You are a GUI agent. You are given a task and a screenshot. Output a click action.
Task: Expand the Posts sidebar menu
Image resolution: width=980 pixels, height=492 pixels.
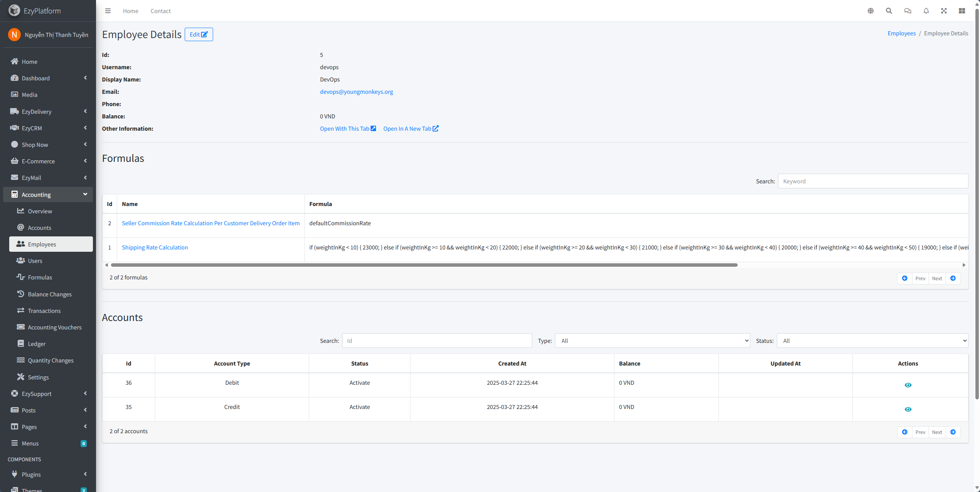48,410
